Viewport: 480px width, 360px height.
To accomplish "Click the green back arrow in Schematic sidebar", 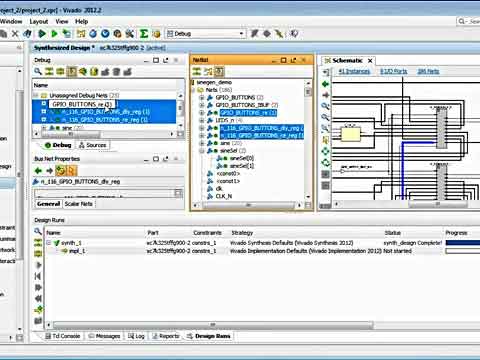I will pyautogui.click(x=325, y=84).
